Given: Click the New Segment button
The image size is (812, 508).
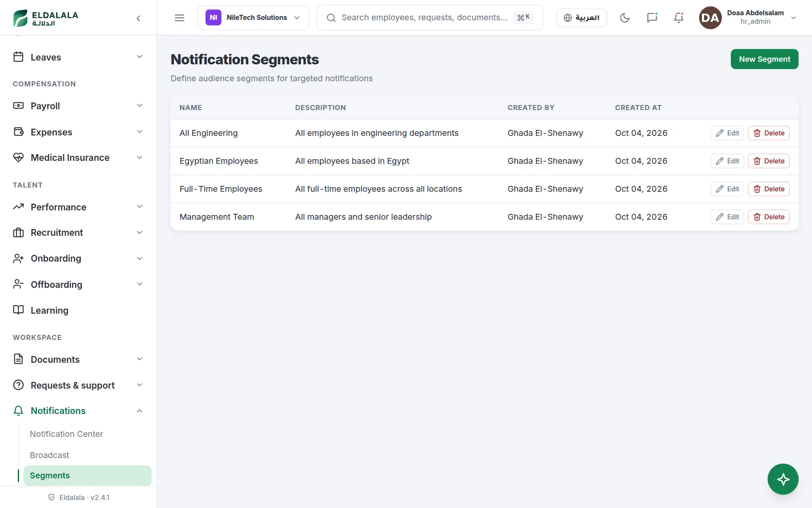Looking at the screenshot, I should 764,59.
